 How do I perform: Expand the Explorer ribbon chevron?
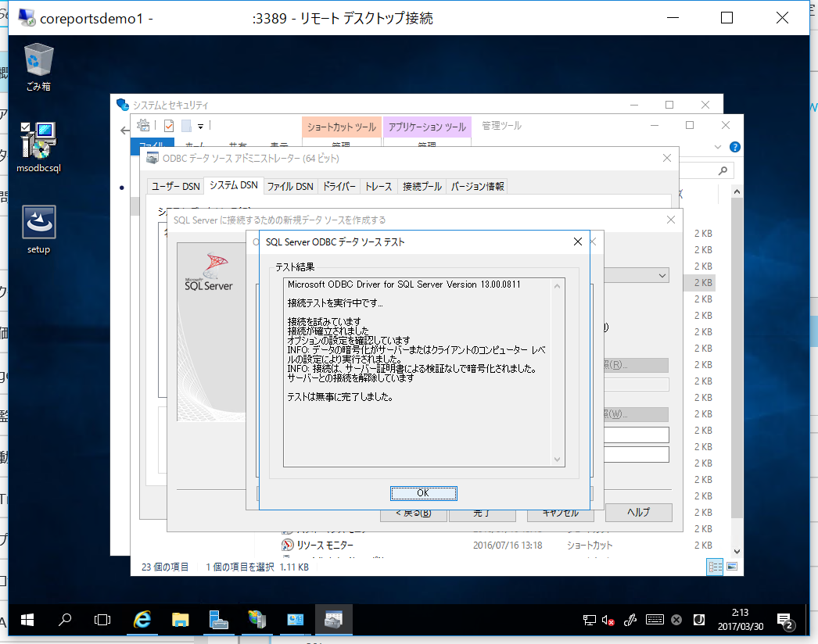[718, 147]
